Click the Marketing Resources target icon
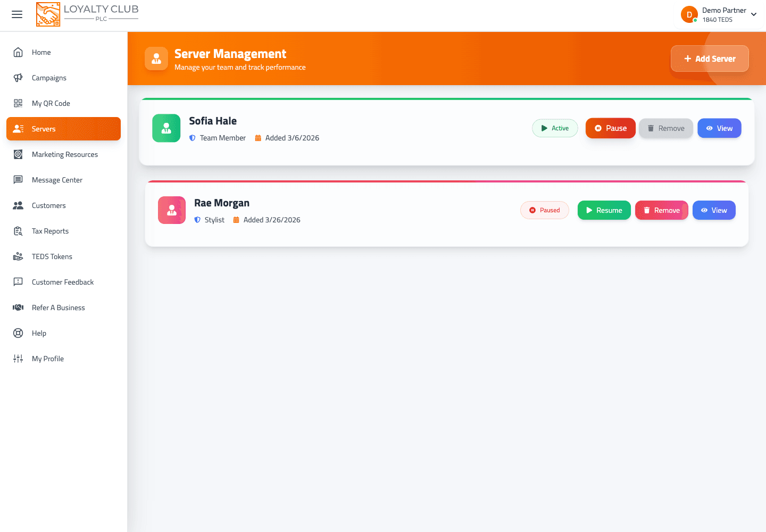The width and height of the screenshot is (766, 532). click(18, 154)
